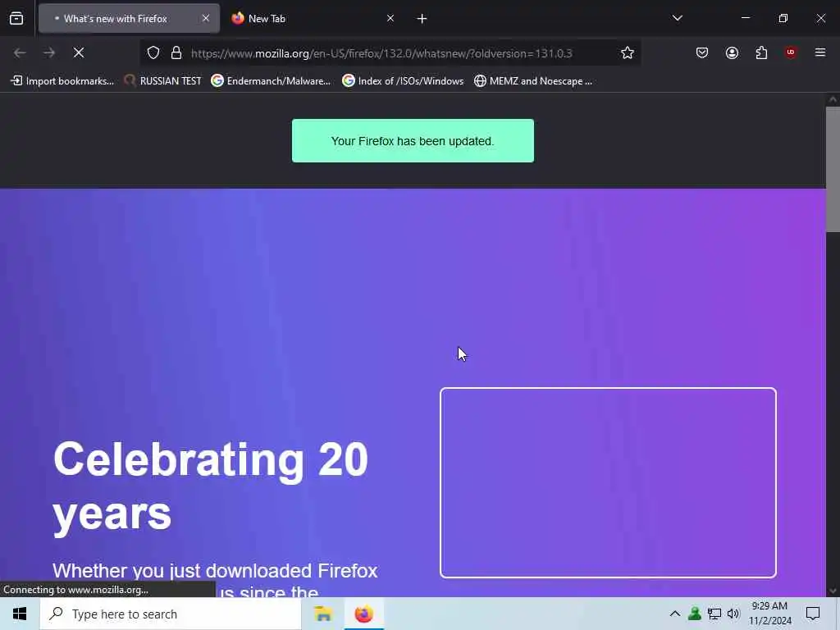Open the Firefox application menu
The height and width of the screenshot is (630, 840).
click(820, 52)
